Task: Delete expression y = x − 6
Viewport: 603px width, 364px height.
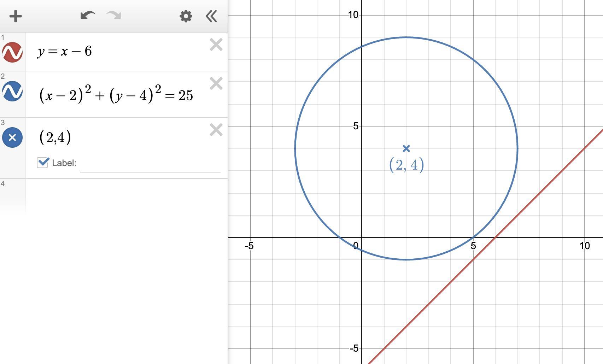Action: (x=216, y=45)
